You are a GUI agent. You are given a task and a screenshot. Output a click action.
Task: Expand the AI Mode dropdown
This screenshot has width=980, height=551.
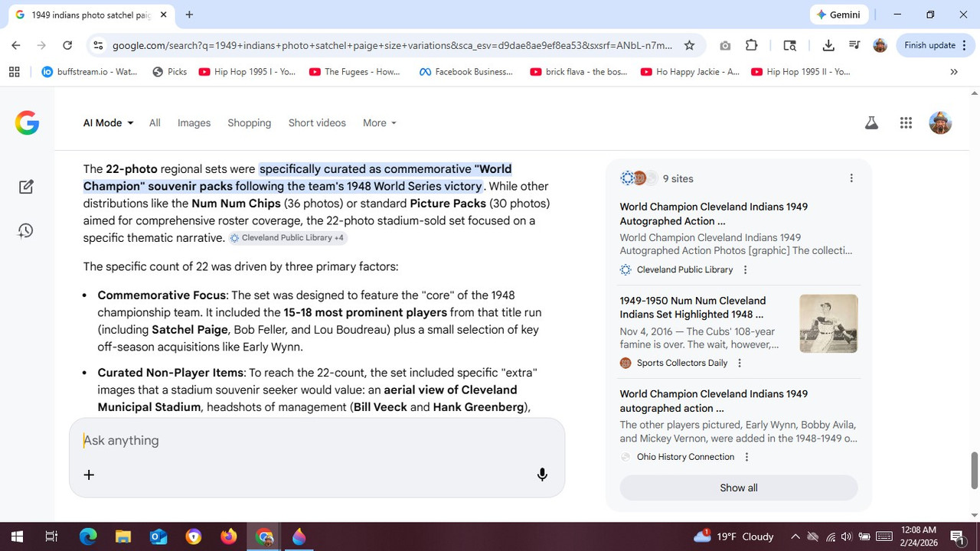(x=108, y=122)
